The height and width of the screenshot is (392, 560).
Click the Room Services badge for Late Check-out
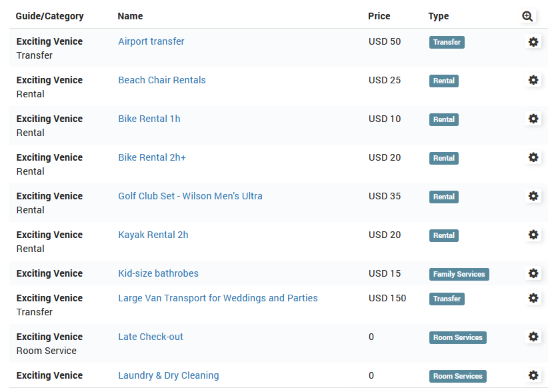457,337
